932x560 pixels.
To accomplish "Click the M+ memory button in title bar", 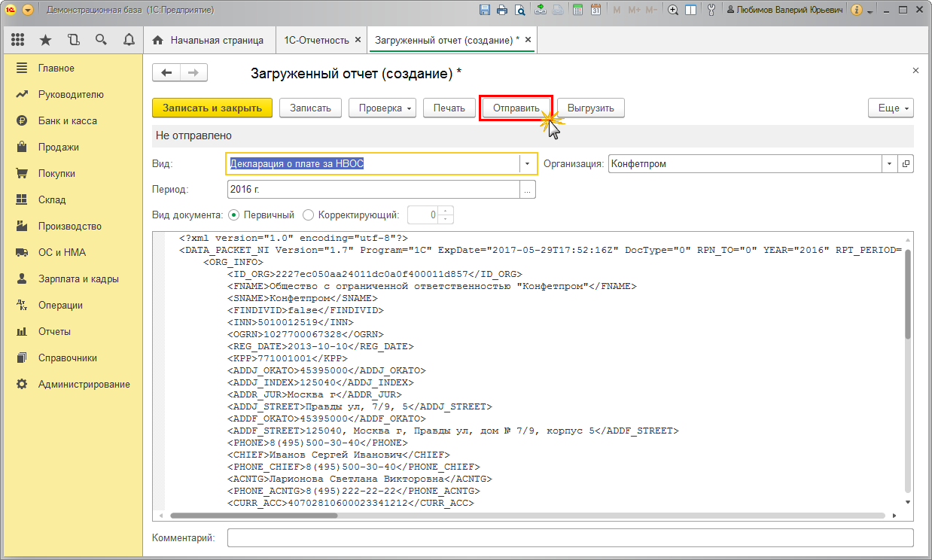I will [634, 11].
